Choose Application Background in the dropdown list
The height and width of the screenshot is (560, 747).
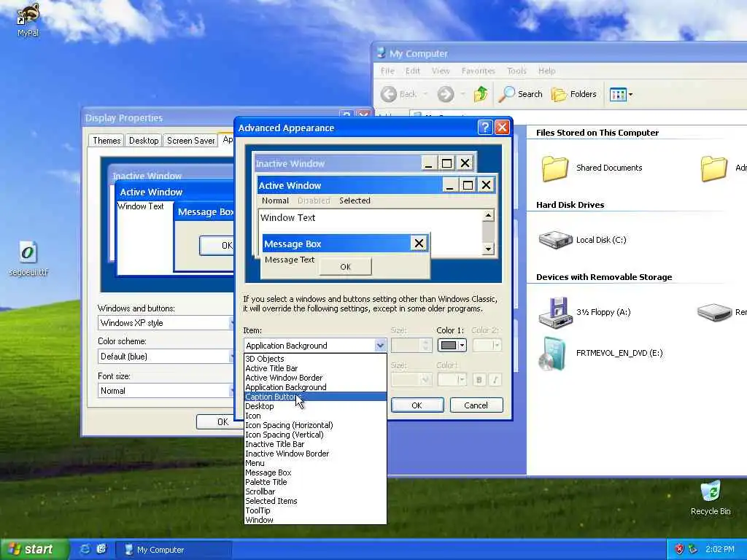coord(315,387)
